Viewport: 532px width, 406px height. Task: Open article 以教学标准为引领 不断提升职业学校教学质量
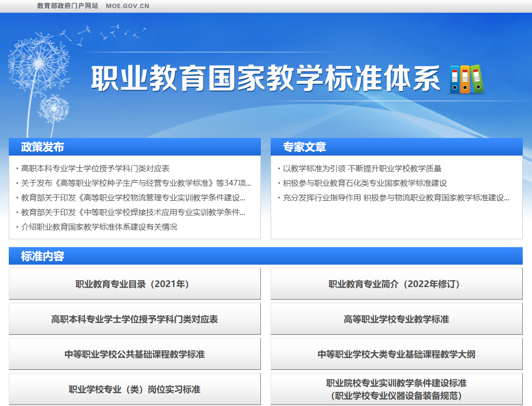[362, 169]
